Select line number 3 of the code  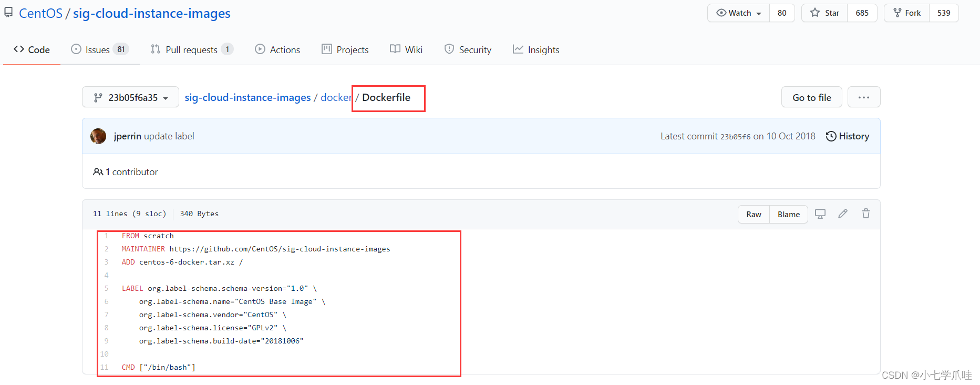coord(106,262)
